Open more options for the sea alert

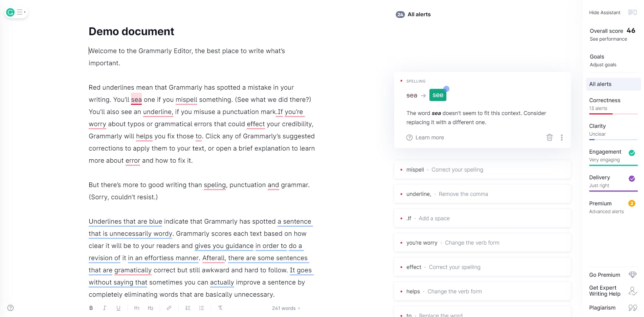[562, 137]
